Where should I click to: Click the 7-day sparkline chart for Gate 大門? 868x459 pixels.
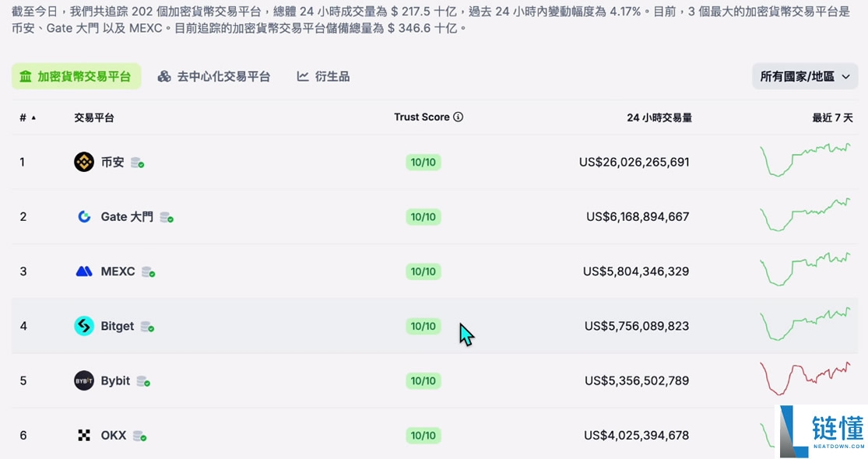click(805, 215)
